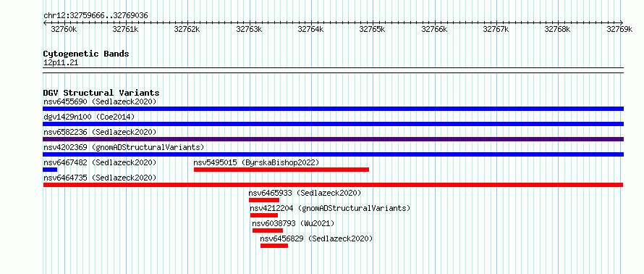Click the short blue bar of nsv6467482

click(50, 170)
